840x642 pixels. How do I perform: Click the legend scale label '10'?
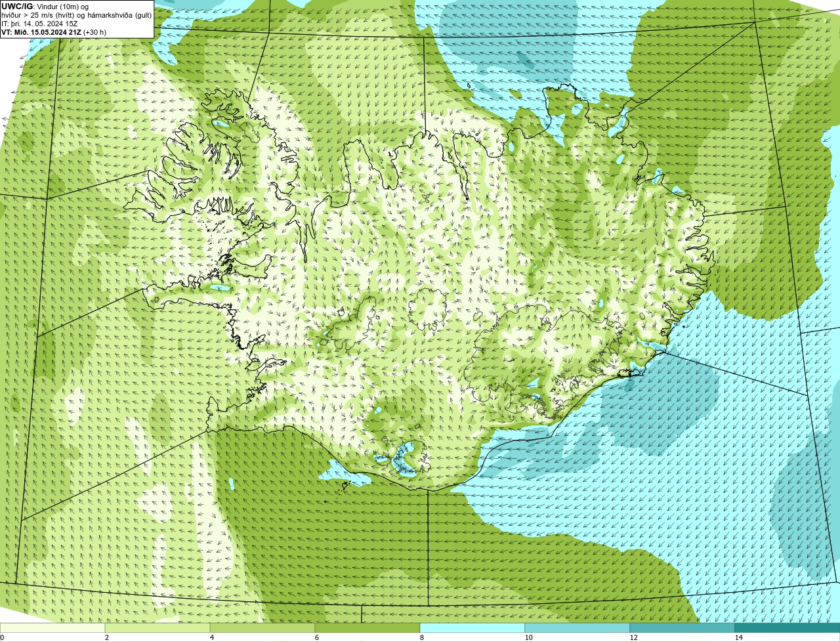tap(528, 637)
